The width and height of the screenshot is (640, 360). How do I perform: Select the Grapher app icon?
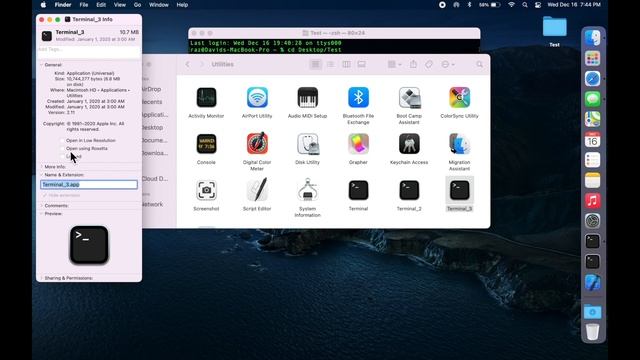tap(358, 144)
